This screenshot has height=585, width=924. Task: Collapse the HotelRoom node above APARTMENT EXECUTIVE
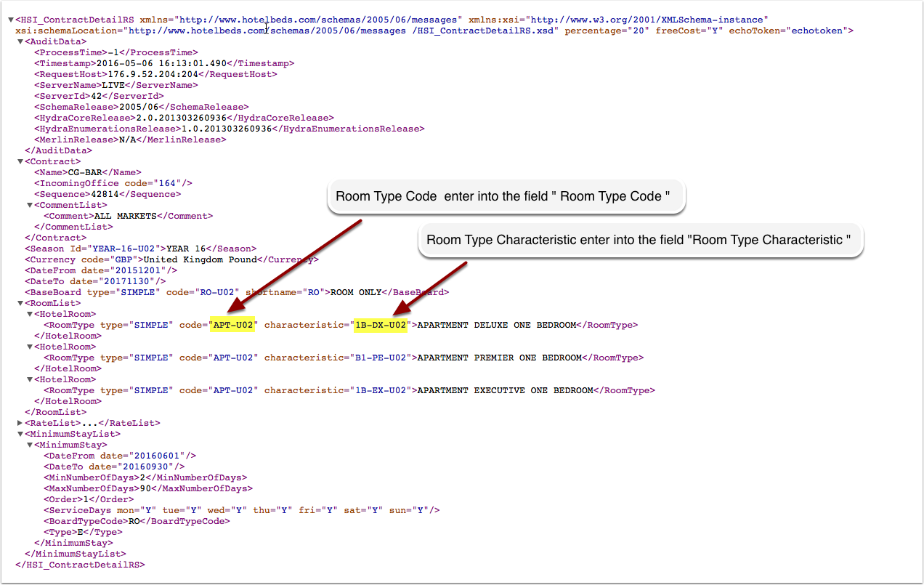coord(30,379)
